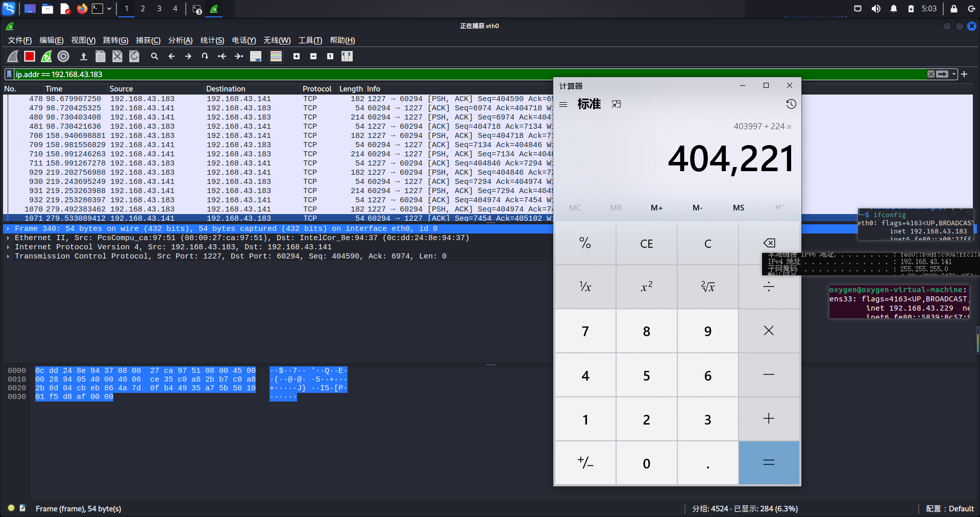This screenshot has width=980, height=517.
Task: Open terminal launcher dropdown arrow
Action: (109, 9)
